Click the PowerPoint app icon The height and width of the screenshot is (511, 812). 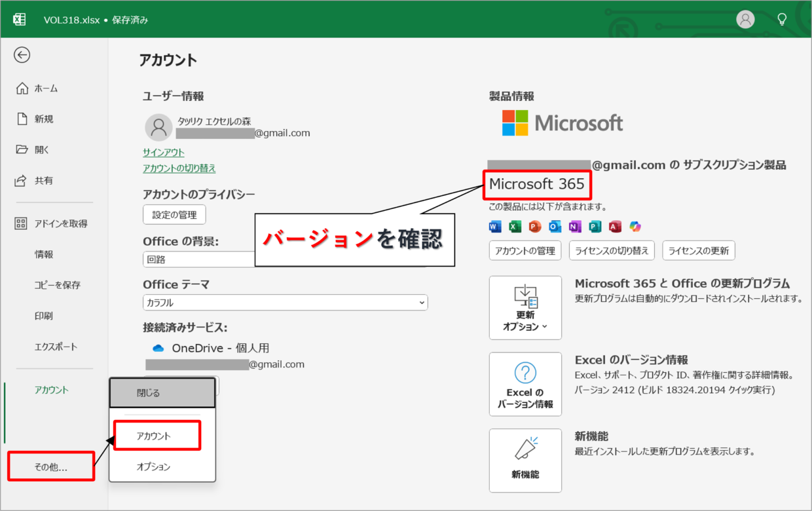[535, 227]
